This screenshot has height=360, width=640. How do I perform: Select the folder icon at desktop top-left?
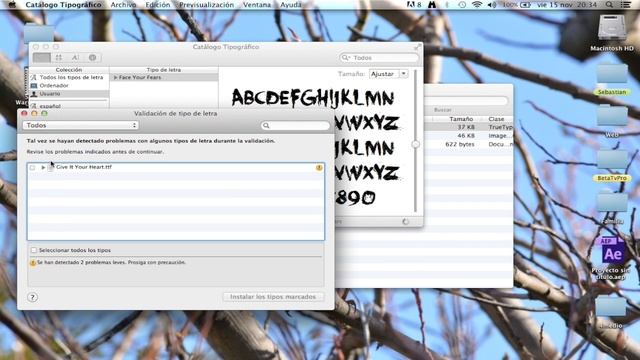pos(39,33)
